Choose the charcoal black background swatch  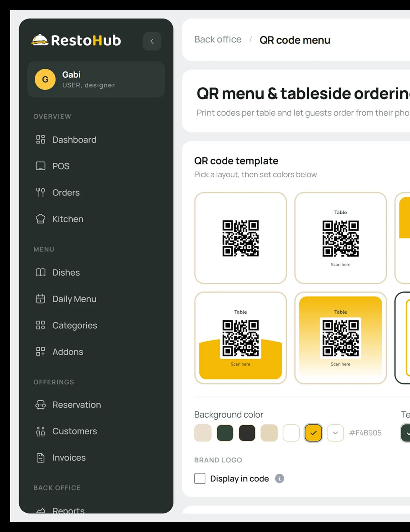[x=247, y=433]
